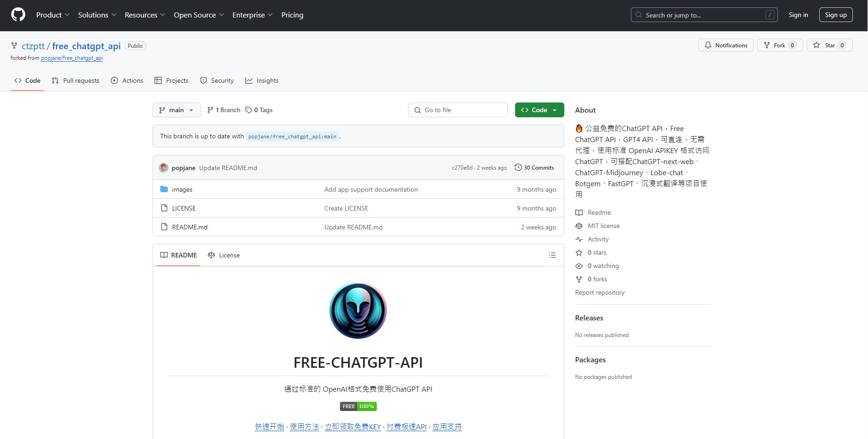The width and height of the screenshot is (868, 439).
Task: Open the 付费极速API link
Action: coord(407,427)
